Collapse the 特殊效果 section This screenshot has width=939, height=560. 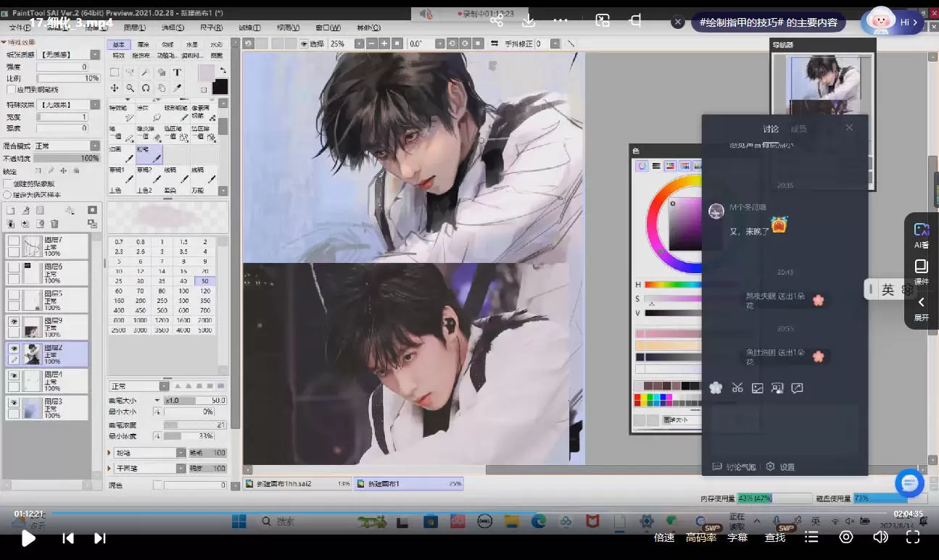click(3, 43)
